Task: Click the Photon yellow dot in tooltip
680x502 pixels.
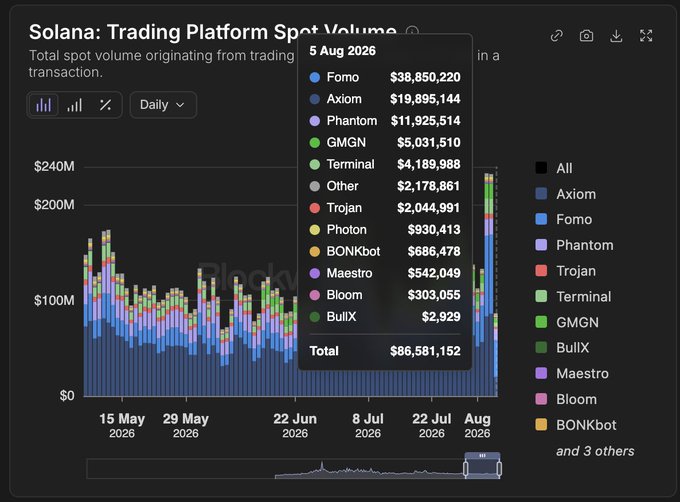Action: [x=315, y=229]
